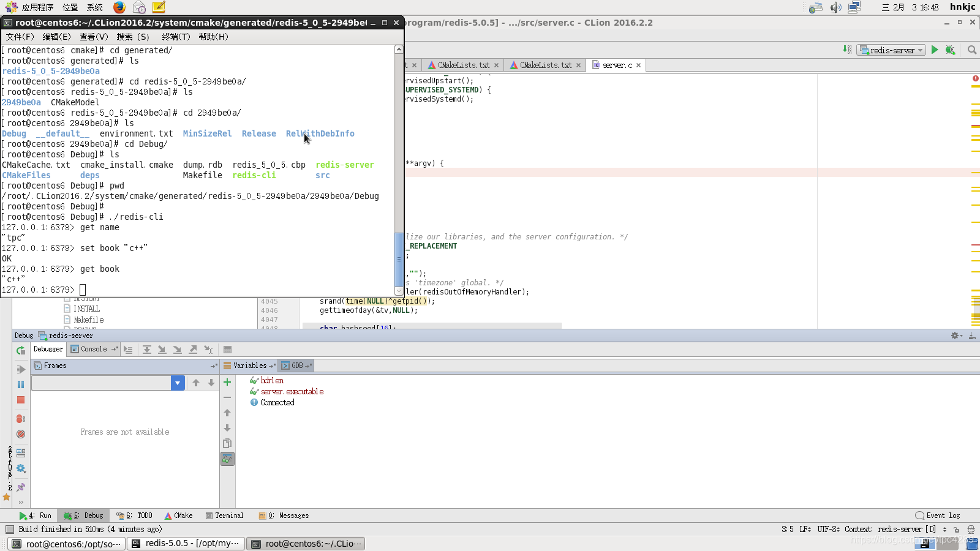Image resolution: width=980 pixels, height=551 pixels.
Task: Click the Pause Program icon
Action: (x=20, y=384)
